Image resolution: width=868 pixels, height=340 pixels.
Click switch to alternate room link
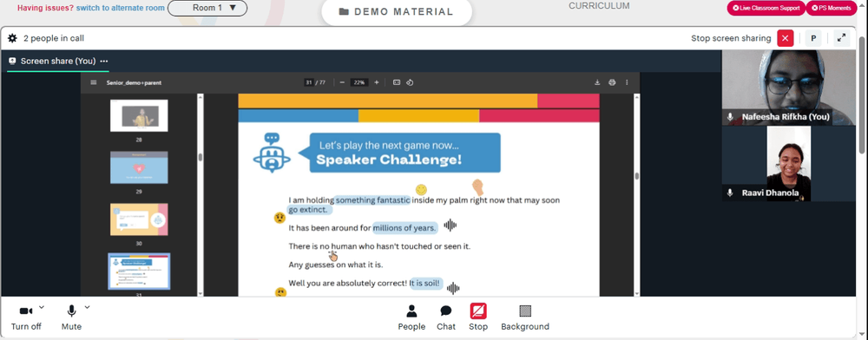(x=120, y=8)
